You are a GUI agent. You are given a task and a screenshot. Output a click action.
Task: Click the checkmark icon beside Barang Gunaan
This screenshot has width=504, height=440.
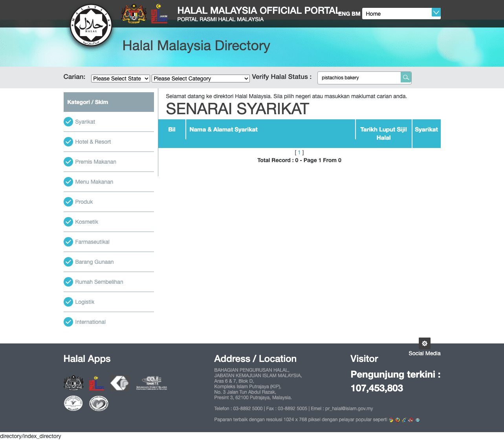click(x=68, y=262)
